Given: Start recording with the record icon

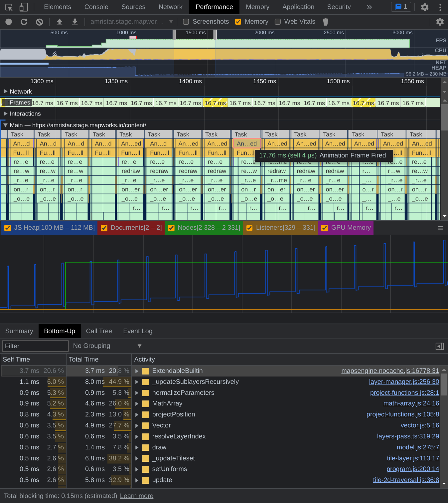Looking at the screenshot, I should pyautogui.click(x=9, y=22).
